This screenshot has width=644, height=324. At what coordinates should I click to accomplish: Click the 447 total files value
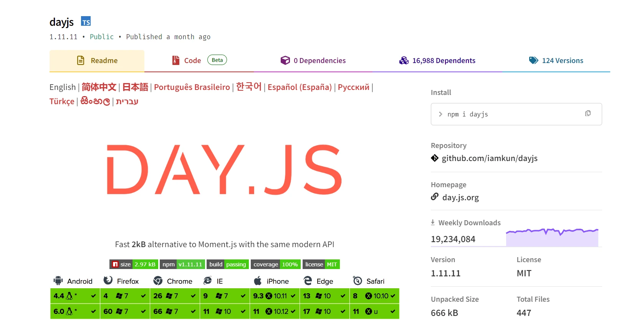tap(524, 313)
